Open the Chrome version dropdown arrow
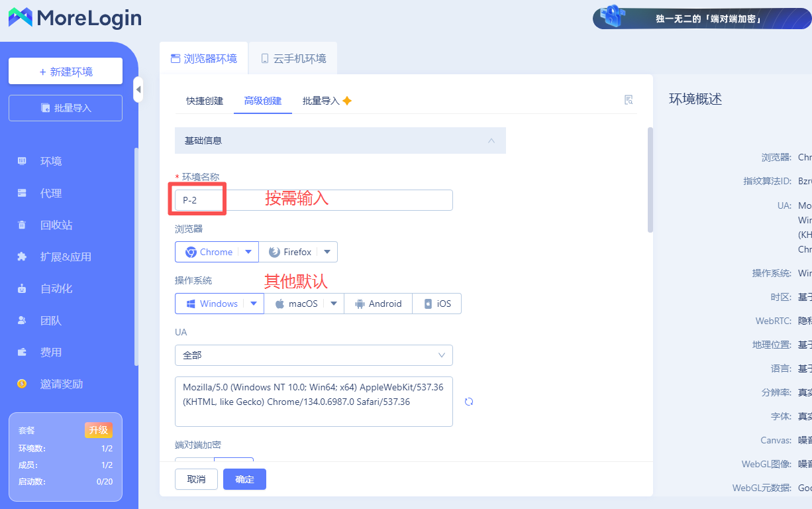This screenshot has width=812, height=509. (x=248, y=252)
